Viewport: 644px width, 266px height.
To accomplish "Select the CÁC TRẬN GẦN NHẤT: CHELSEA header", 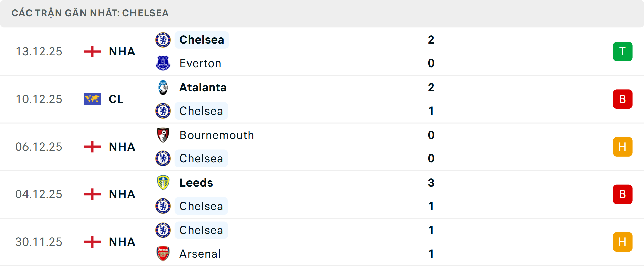I will click(91, 13).
